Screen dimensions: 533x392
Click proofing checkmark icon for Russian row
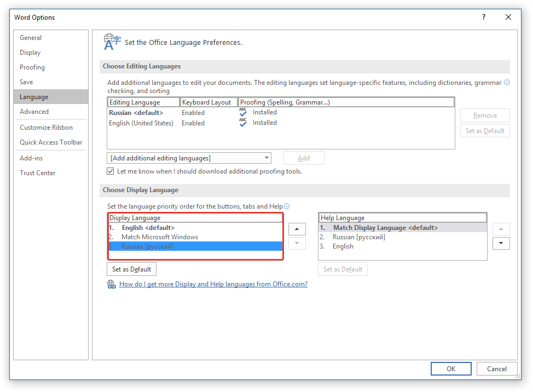click(243, 112)
